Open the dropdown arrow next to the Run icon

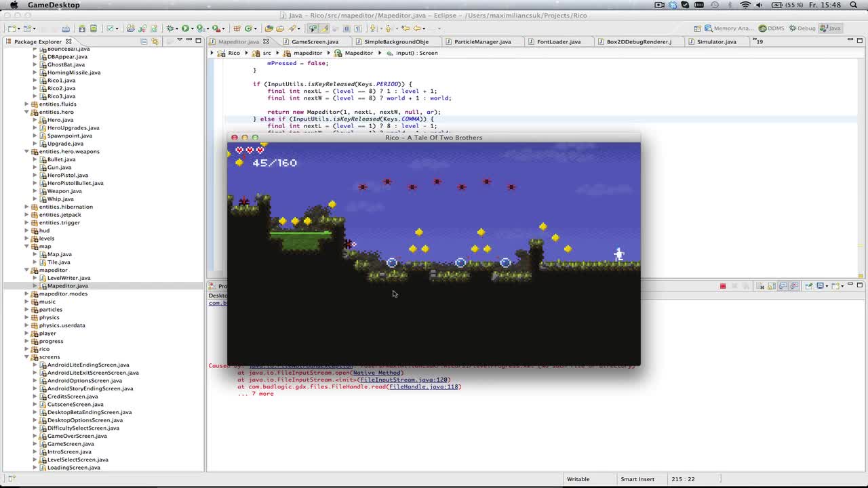click(193, 28)
